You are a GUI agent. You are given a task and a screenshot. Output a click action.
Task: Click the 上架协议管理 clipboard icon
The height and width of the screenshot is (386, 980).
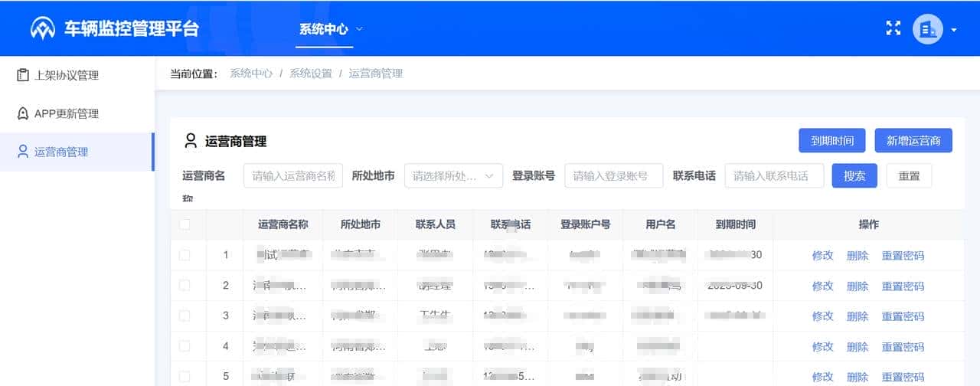click(23, 75)
